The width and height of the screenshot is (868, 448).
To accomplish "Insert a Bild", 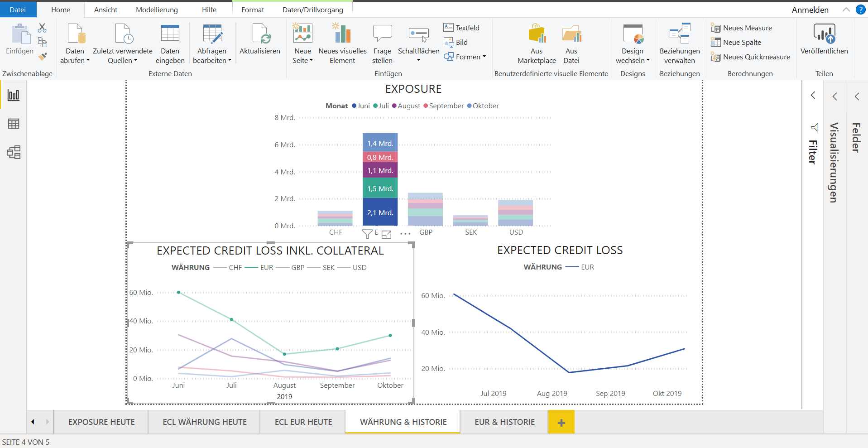I will pos(456,42).
